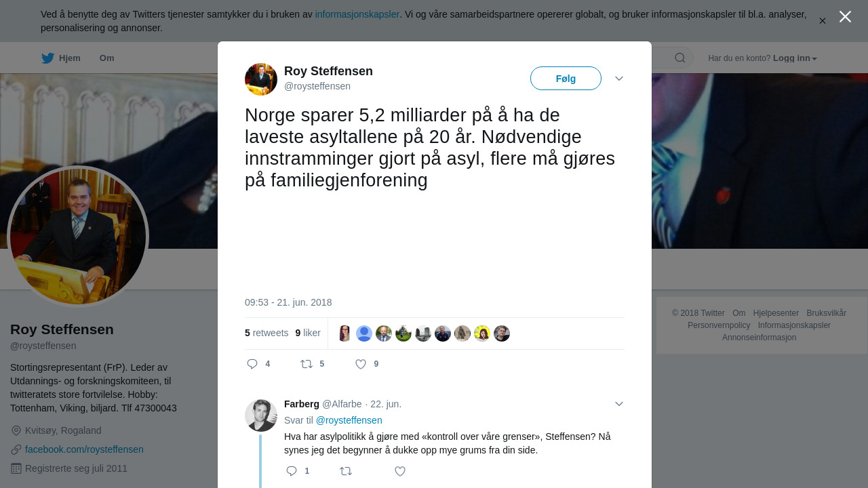The width and height of the screenshot is (868, 488).
Task: Open the chevron menu on Farberg's reply
Action: (x=619, y=404)
